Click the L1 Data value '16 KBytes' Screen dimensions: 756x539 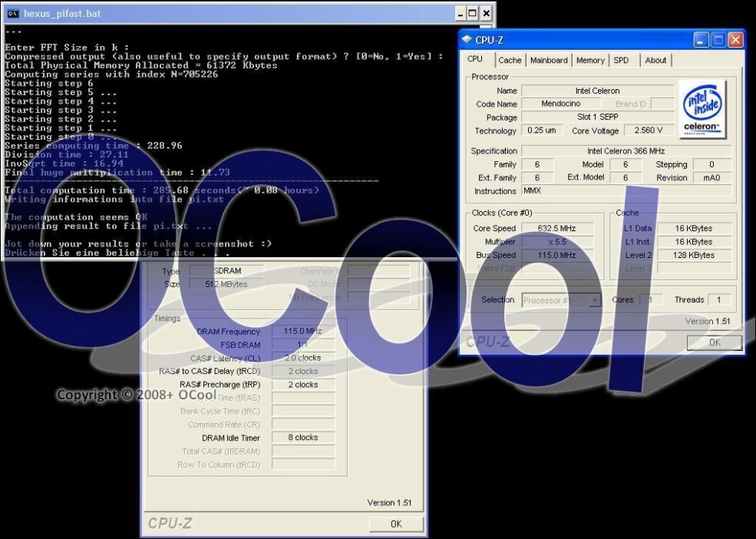pyautogui.click(x=694, y=228)
